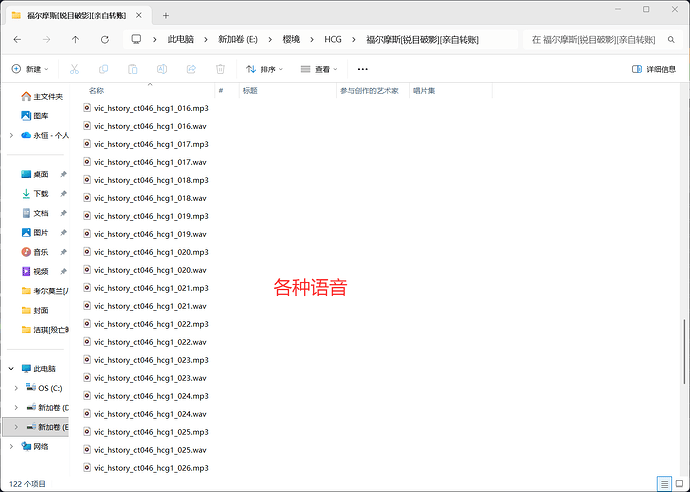Image resolution: width=690 pixels, height=492 pixels.
Task: Click 此电脑 in breadcrumb path
Action: click(180, 40)
